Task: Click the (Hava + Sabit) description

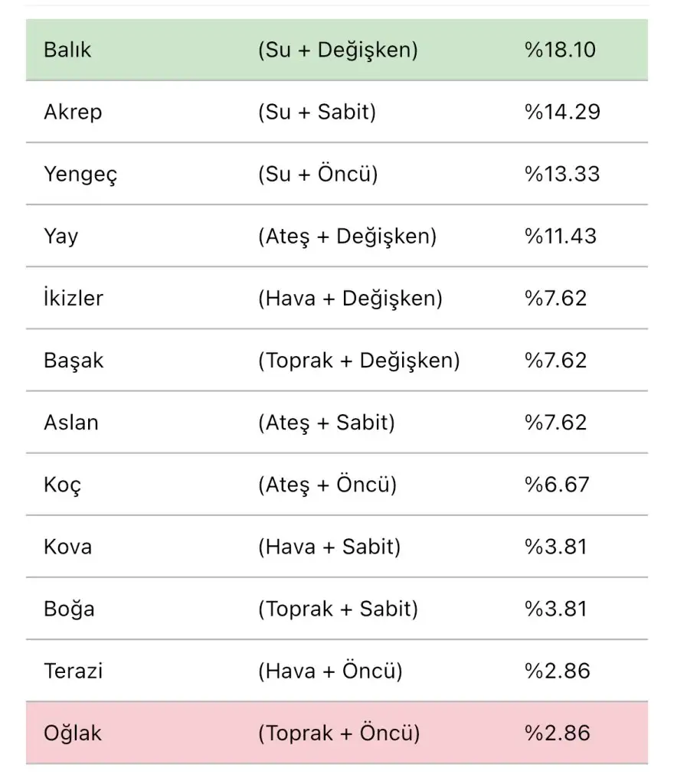Action: (x=329, y=547)
